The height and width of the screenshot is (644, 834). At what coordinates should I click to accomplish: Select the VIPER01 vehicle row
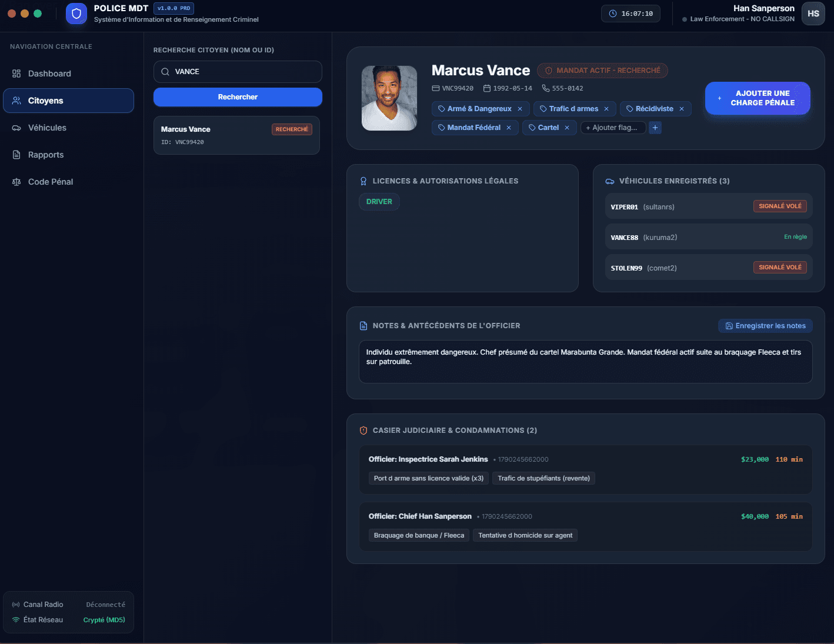click(709, 206)
